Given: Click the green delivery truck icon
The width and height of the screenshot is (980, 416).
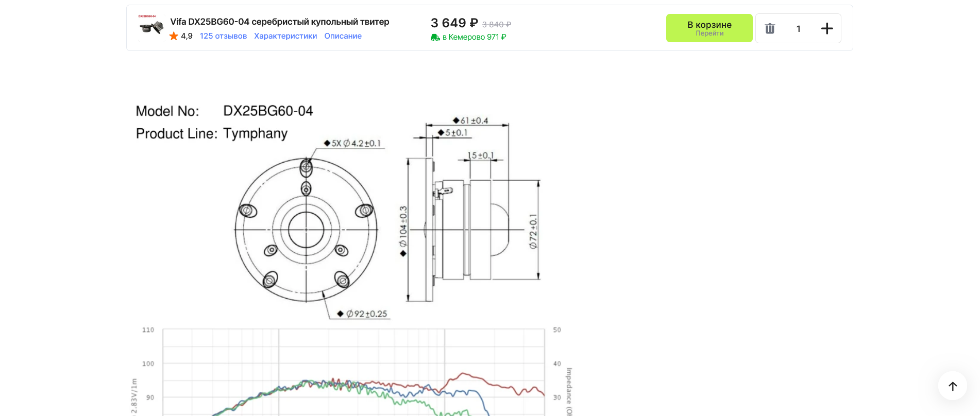Looking at the screenshot, I should coord(435,37).
